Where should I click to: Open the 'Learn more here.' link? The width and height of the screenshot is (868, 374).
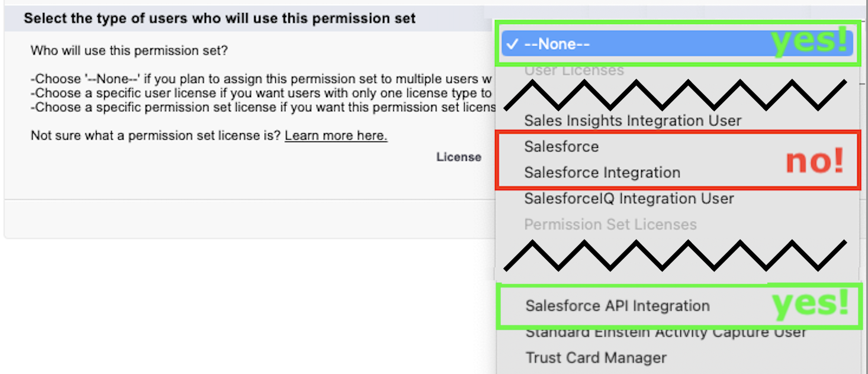[x=336, y=136]
